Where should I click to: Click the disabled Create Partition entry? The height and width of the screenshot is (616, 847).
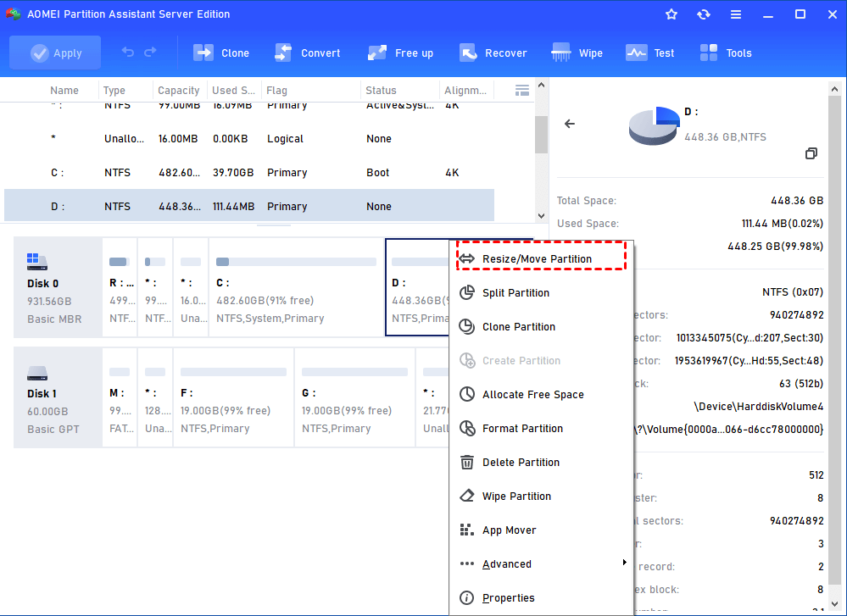(541, 361)
